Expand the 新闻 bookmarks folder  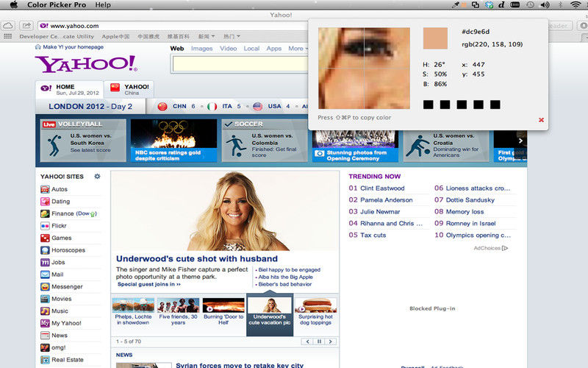click(x=207, y=36)
